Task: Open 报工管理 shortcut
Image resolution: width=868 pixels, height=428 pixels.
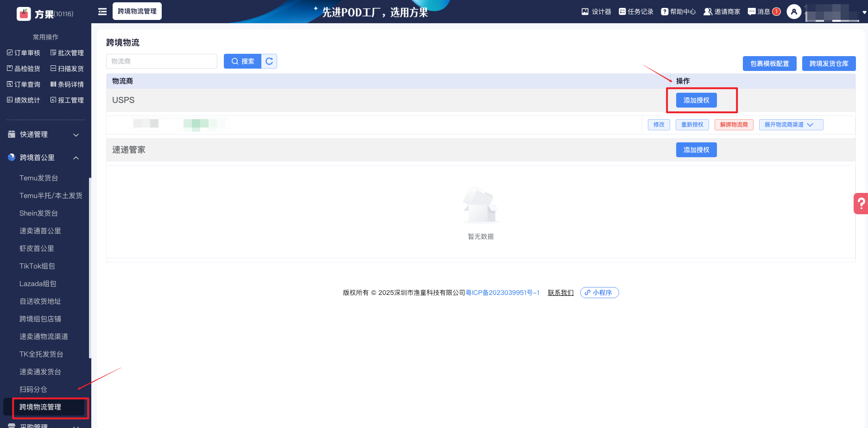Action: pos(67,100)
